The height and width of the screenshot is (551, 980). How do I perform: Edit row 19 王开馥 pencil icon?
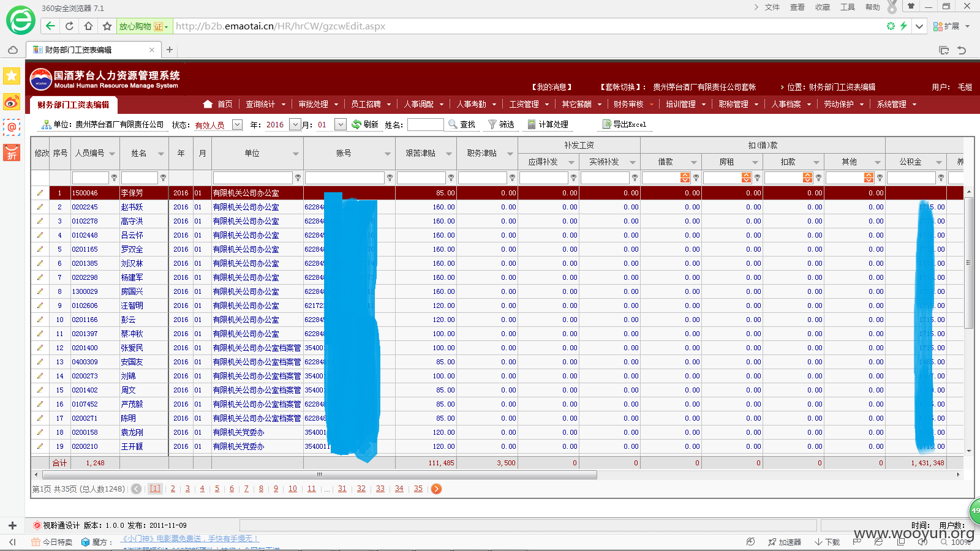tap(40, 446)
